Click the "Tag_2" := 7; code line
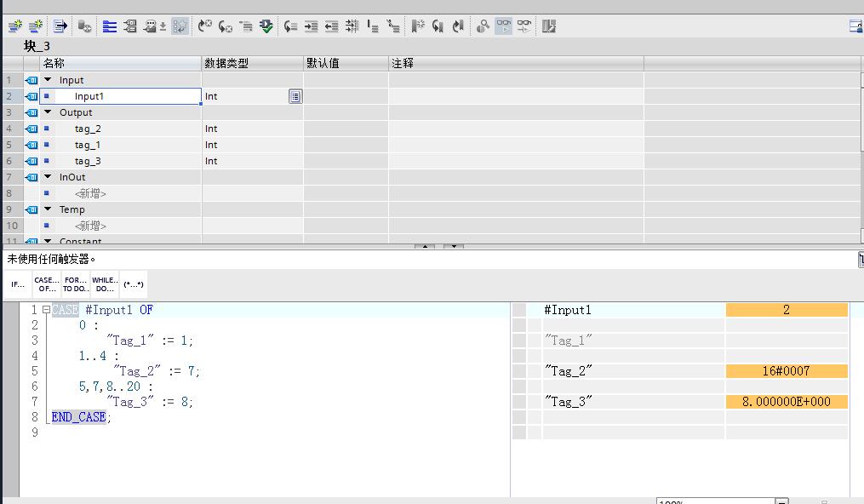Screen dimensions: 864x504 (157, 371)
